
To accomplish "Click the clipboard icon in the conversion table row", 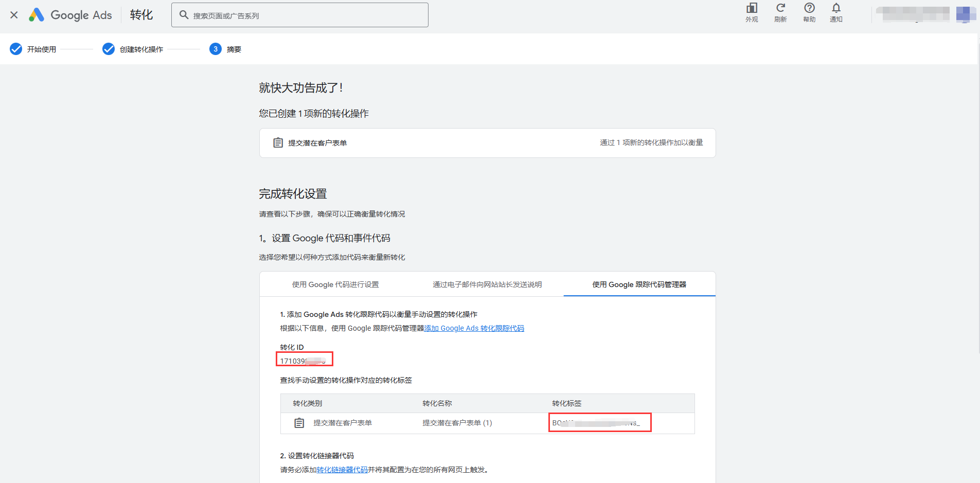I will (299, 423).
